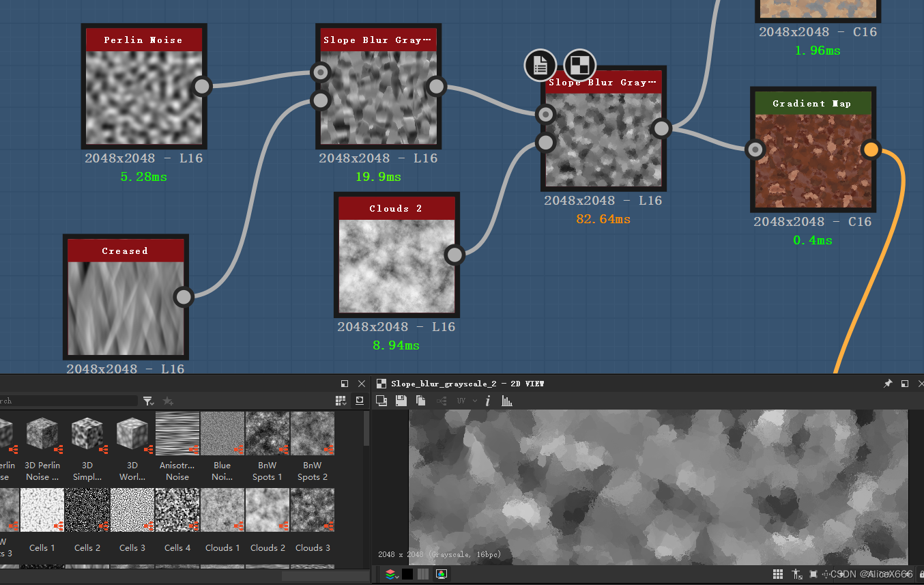The image size is (924, 585).
Task: Click the checkerboard icon above Slope Blur node
Action: coord(581,65)
